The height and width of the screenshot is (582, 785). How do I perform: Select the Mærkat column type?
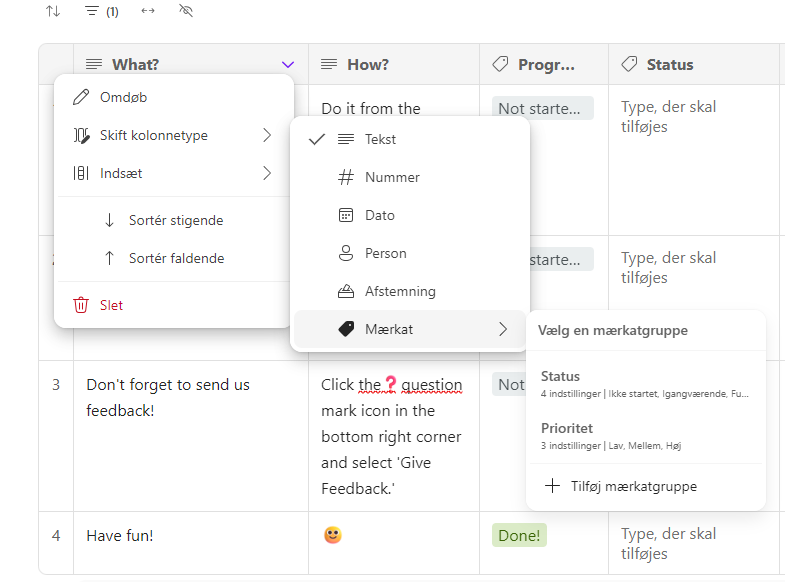tap(410, 329)
